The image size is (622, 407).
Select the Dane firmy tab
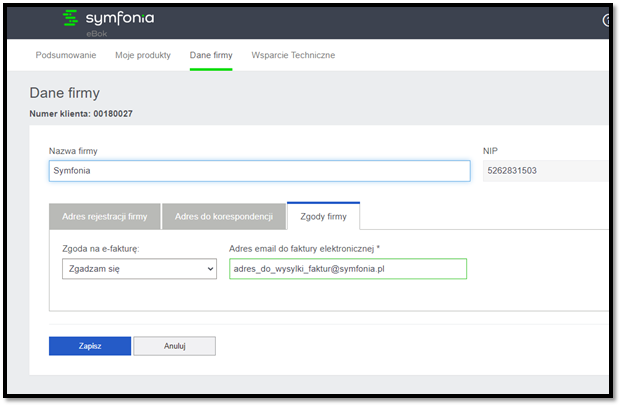pos(211,55)
